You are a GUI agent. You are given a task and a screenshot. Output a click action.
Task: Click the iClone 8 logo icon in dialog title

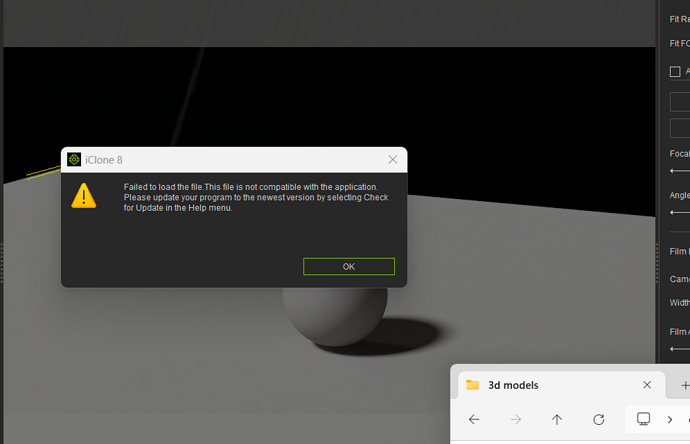(74, 159)
